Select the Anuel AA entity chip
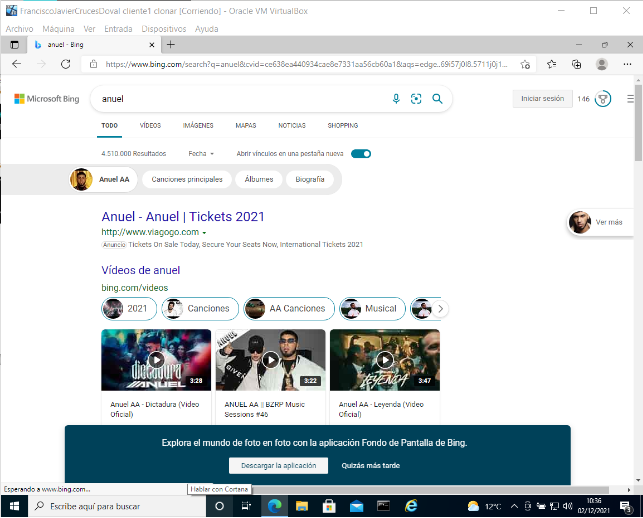This screenshot has height=518, width=643. coord(103,179)
